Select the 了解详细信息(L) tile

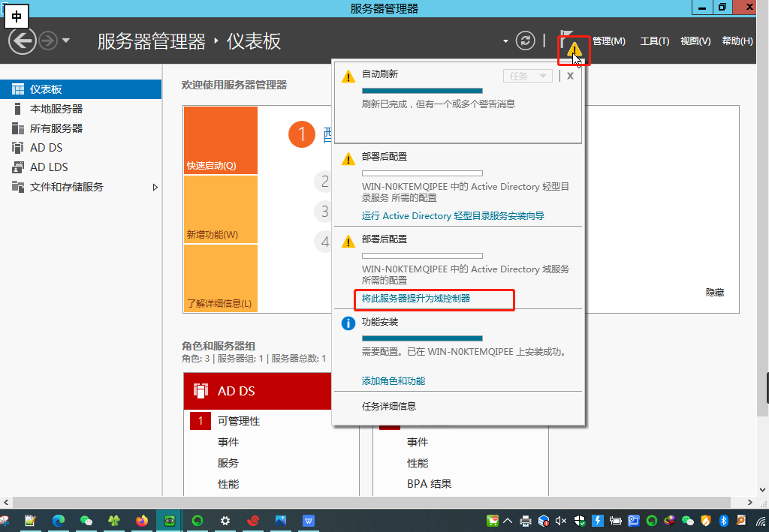[x=221, y=278]
